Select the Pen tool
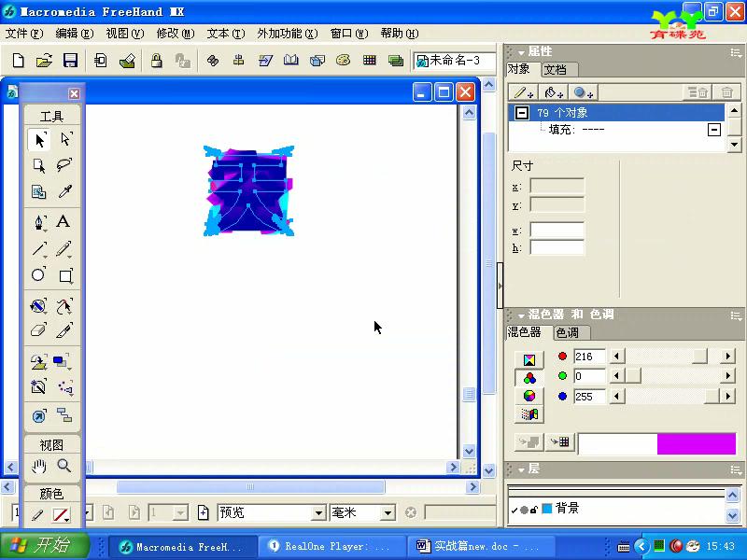Screen dimensions: 747x560 coord(39,222)
